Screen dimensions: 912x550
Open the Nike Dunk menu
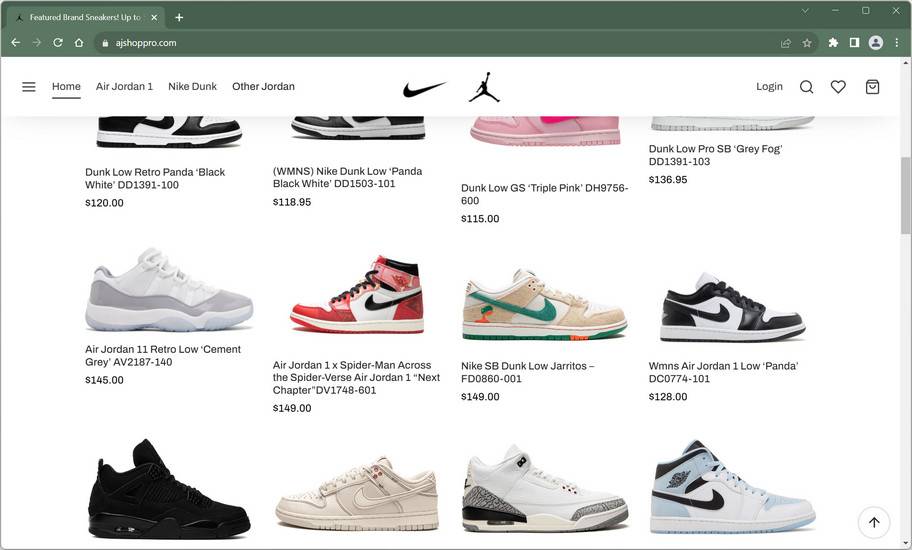tap(193, 86)
